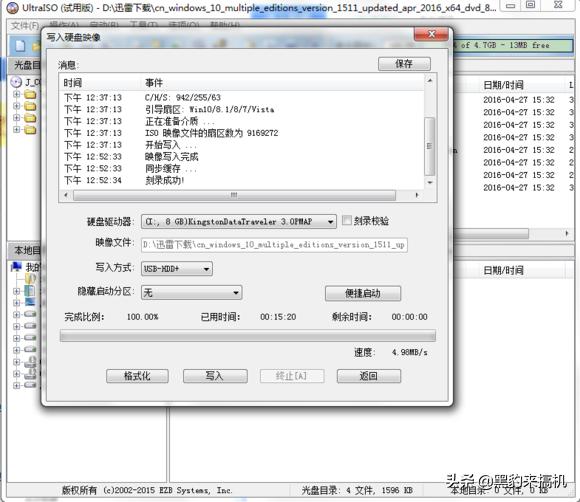
Task: Click the disabled 终止[A] button
Action: point(292,376)
